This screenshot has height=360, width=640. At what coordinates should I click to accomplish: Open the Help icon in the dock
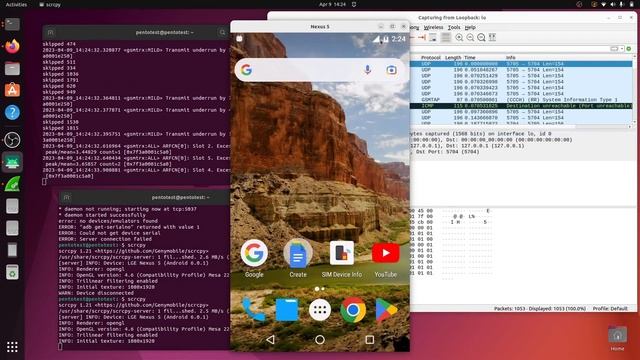click(12, 112)
